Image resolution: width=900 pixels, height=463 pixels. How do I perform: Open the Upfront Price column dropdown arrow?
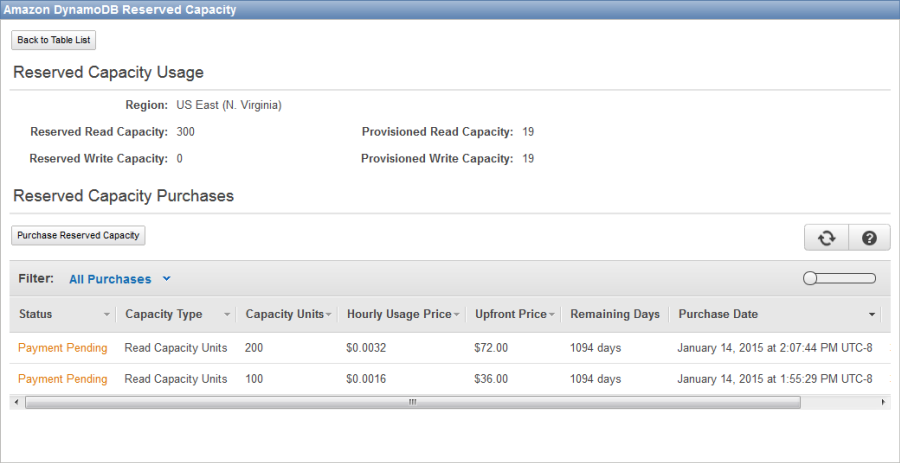(x=552, y=315)
